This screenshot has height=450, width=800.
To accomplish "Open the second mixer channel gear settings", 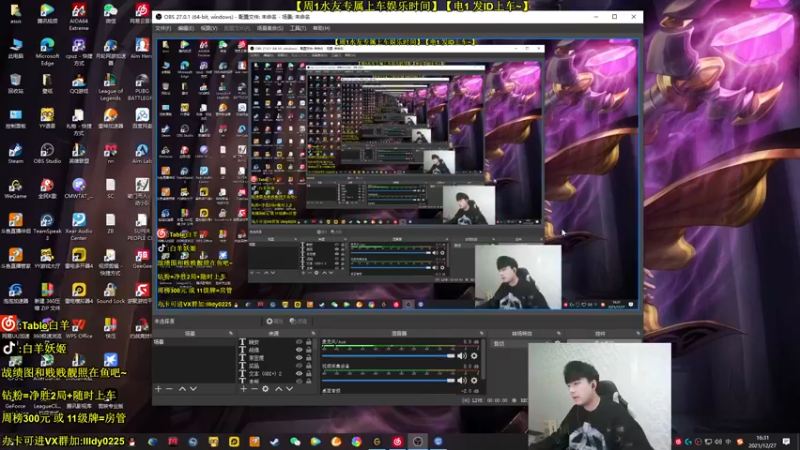I will pyautogui.click(x=474, y=380).
